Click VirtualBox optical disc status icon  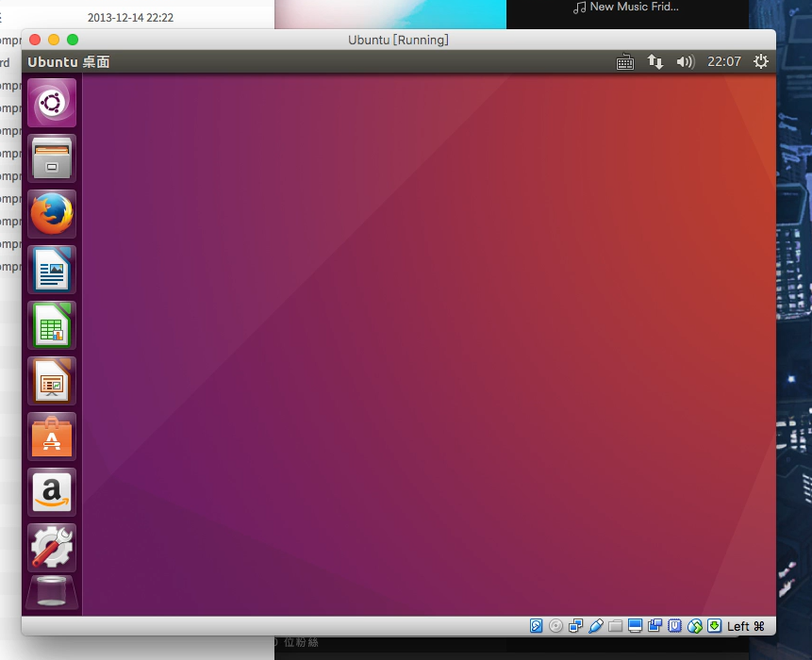(x=555, y=626)
